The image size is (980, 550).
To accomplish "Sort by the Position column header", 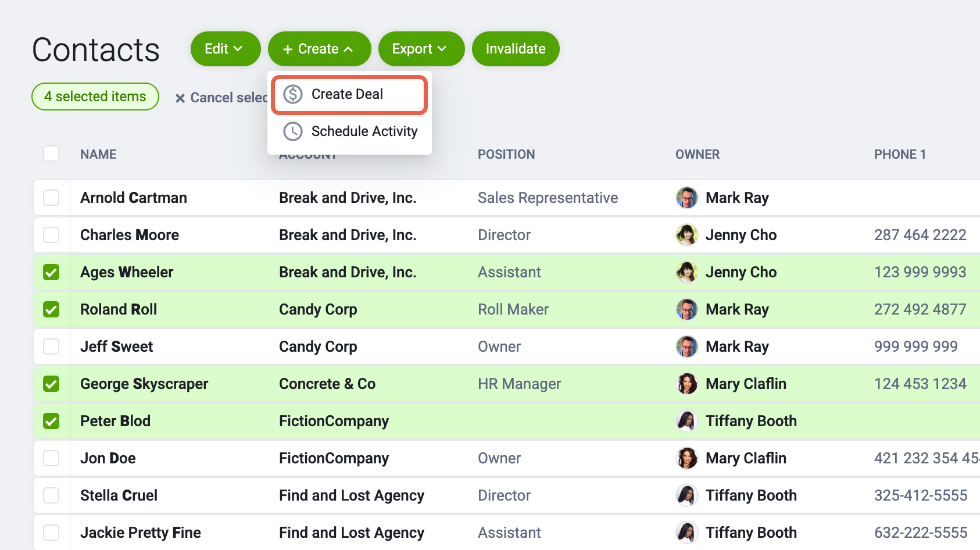I will [506, 154].
